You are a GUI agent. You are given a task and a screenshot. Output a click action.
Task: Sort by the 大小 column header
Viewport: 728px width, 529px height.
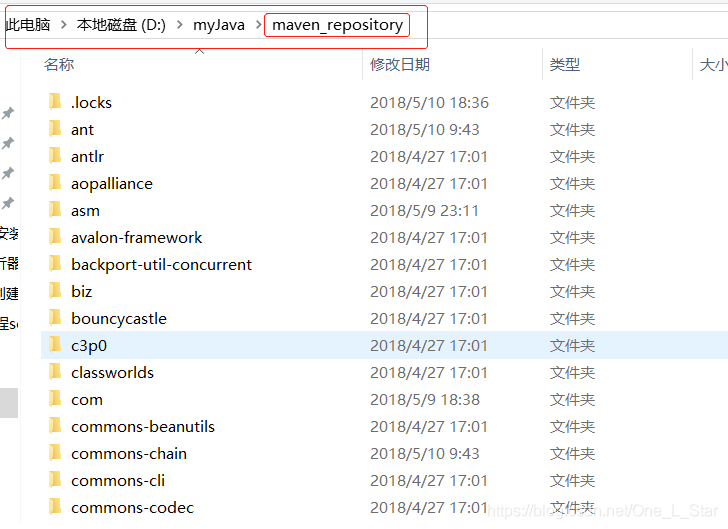(x=713, y=65)
